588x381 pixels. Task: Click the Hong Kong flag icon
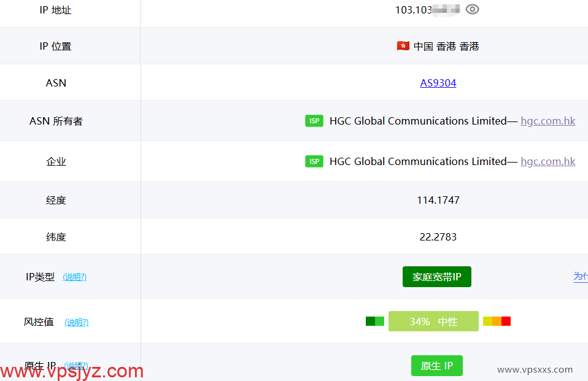403,45
